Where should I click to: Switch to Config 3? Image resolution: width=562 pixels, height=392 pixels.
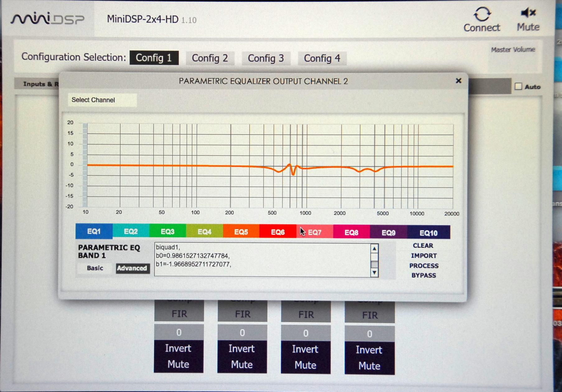266,58
